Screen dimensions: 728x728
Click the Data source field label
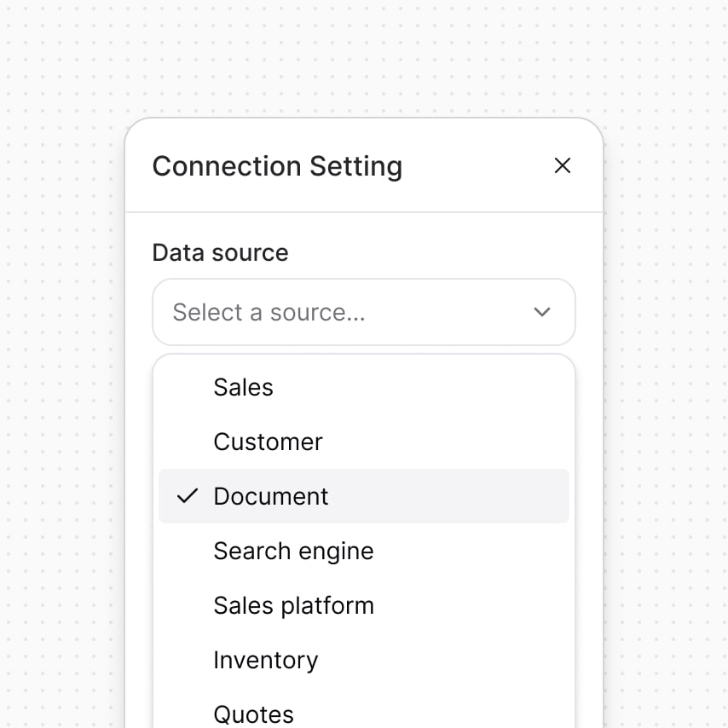tap(220, 252)
